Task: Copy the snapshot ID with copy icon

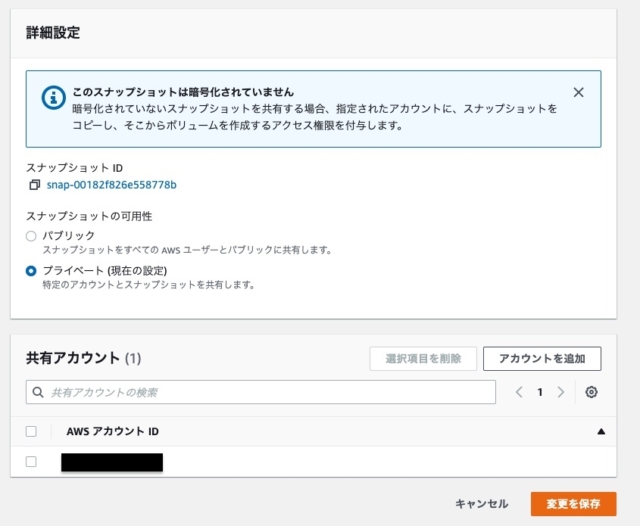Action: click(34, 185)
